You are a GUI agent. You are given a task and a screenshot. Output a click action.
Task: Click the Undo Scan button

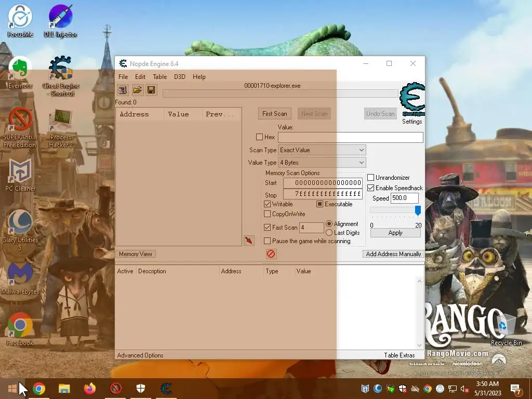pyautogui.click(x=380, y=114)
